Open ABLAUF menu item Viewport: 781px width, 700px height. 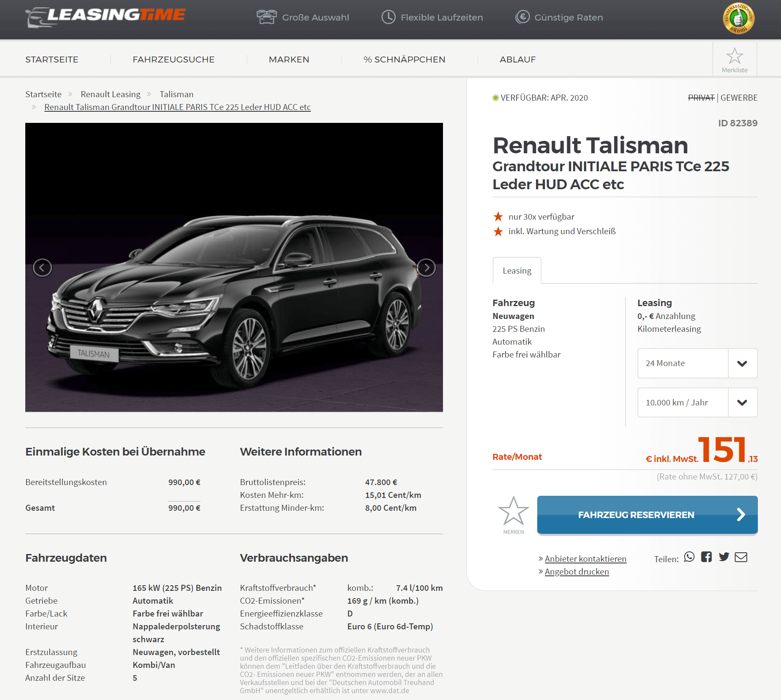coord(518,60)
